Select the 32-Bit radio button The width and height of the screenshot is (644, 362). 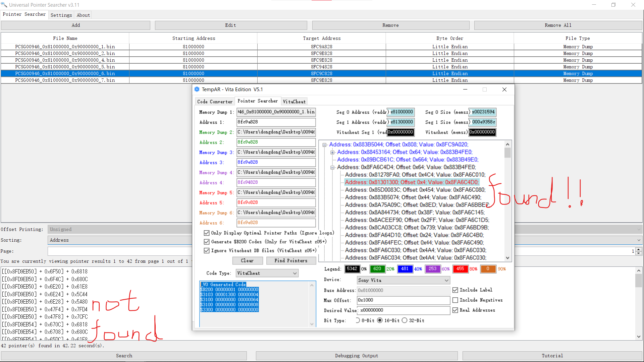tap(405, 320)
